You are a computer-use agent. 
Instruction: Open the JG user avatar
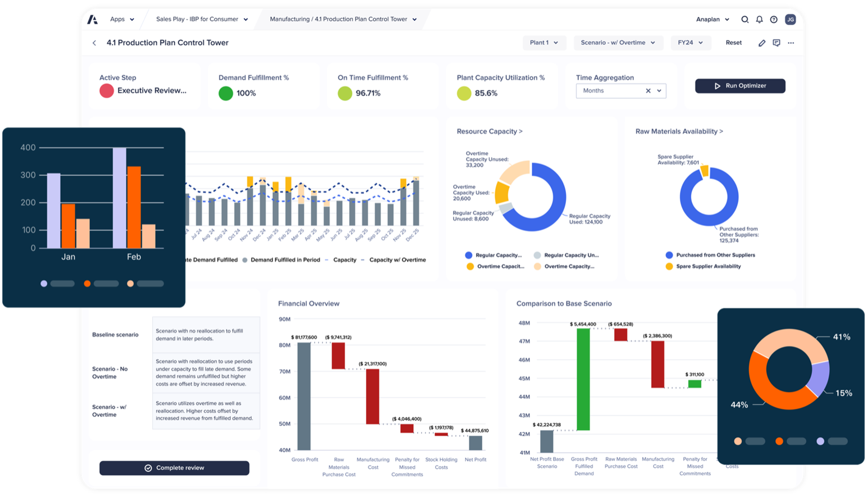[790, 20]
